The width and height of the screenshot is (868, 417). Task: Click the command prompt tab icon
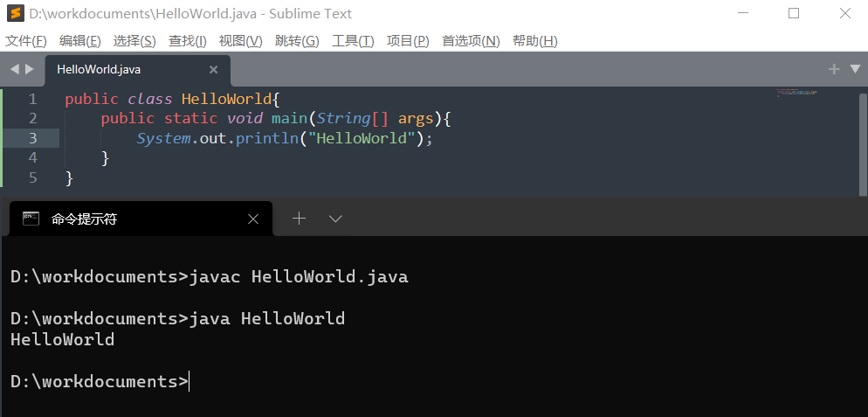click(31, 219)
